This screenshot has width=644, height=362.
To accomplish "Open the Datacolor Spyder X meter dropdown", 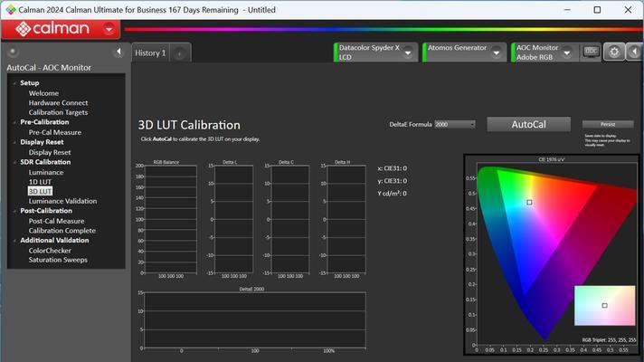I will [408, 52].
